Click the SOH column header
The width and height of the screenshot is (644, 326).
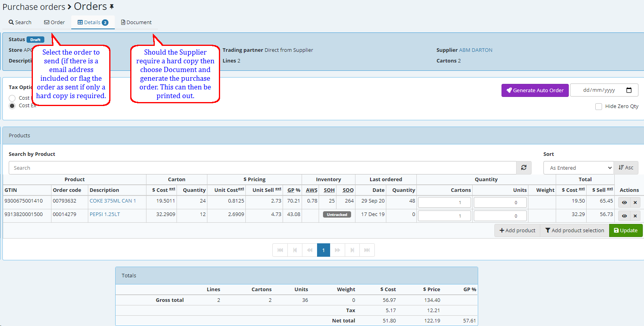[x=329, y=190]
